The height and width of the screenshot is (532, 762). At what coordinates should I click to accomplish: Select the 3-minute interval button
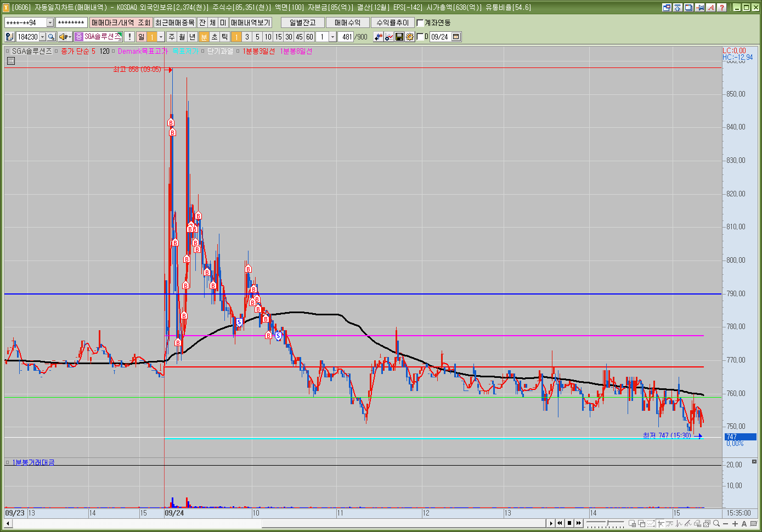coord(247,37)
